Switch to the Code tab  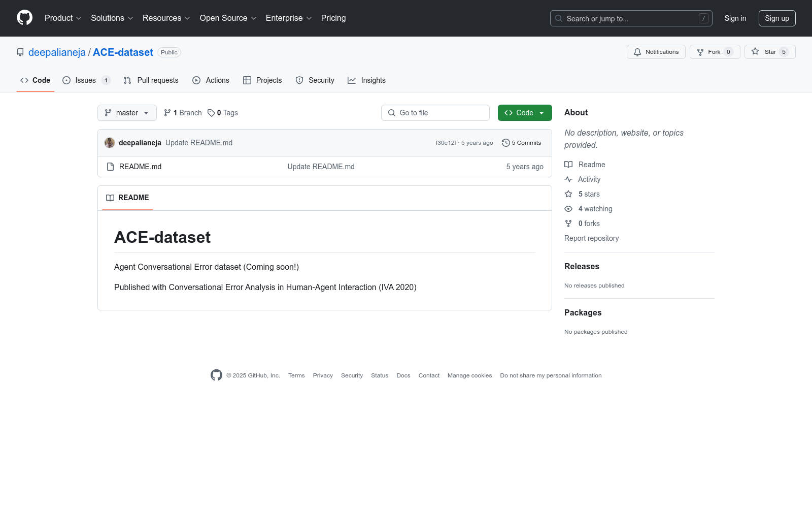36,80
